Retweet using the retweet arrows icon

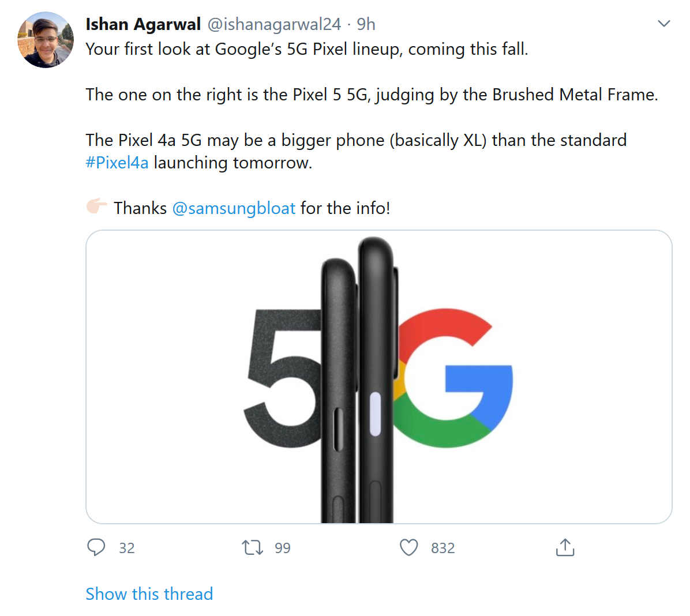click(x=252, y=547)
